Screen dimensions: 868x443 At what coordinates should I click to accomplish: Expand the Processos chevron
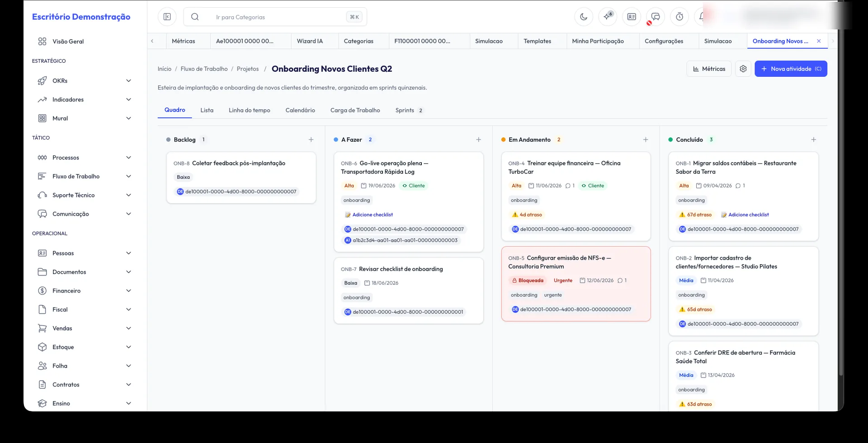(128, 158)
